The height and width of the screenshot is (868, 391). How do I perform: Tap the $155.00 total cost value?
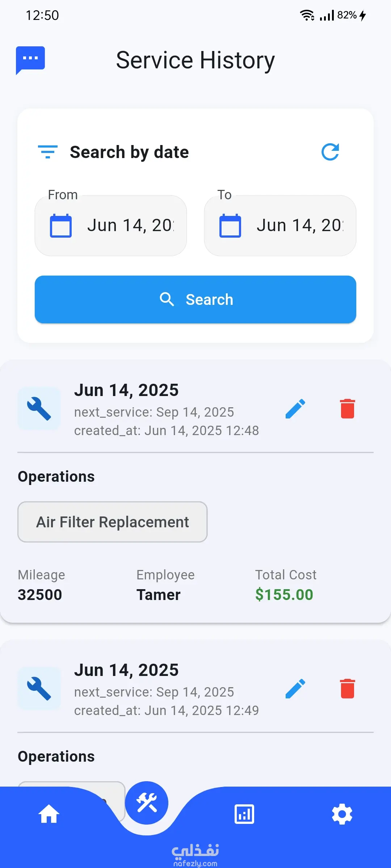pos(284,595)
